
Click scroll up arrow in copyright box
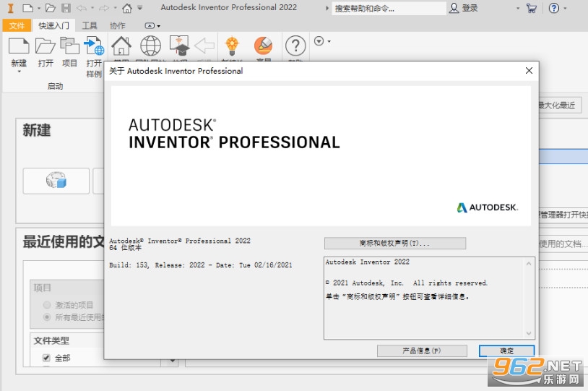click(529, 263)
